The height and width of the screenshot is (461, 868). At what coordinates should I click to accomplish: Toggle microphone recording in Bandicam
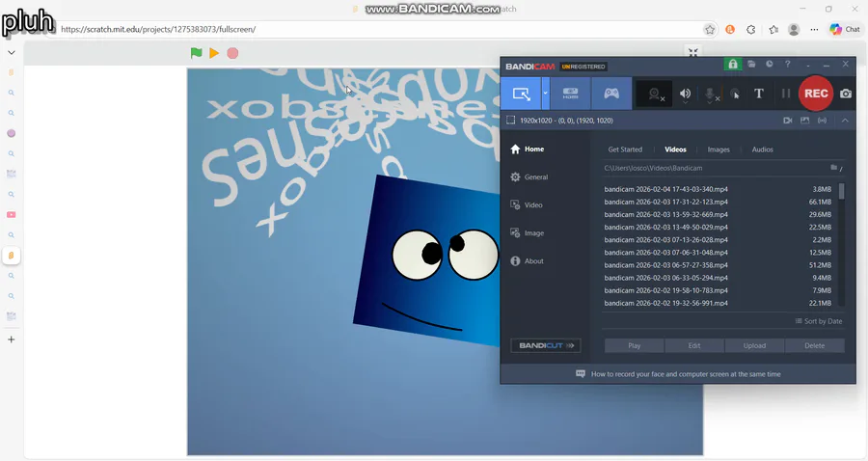pos(710,95)
